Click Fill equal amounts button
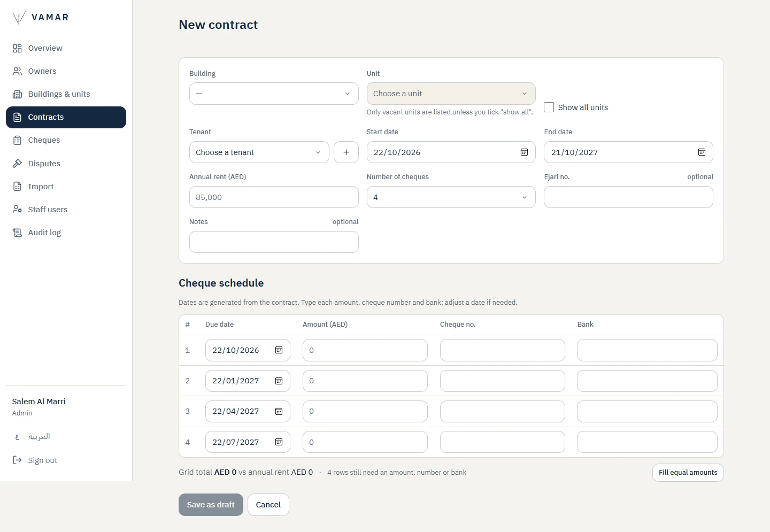This screenshot has height=532, width=770. click(688, 473)
